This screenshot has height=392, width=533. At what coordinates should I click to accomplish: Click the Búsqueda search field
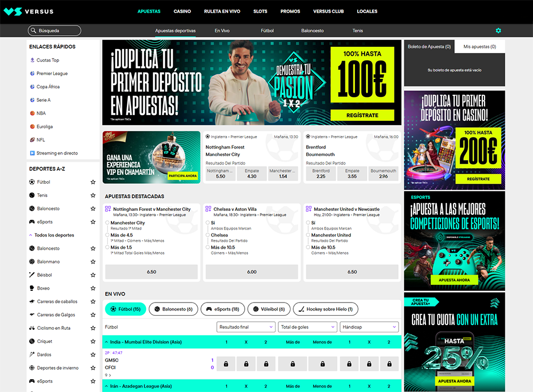point(54,30)
